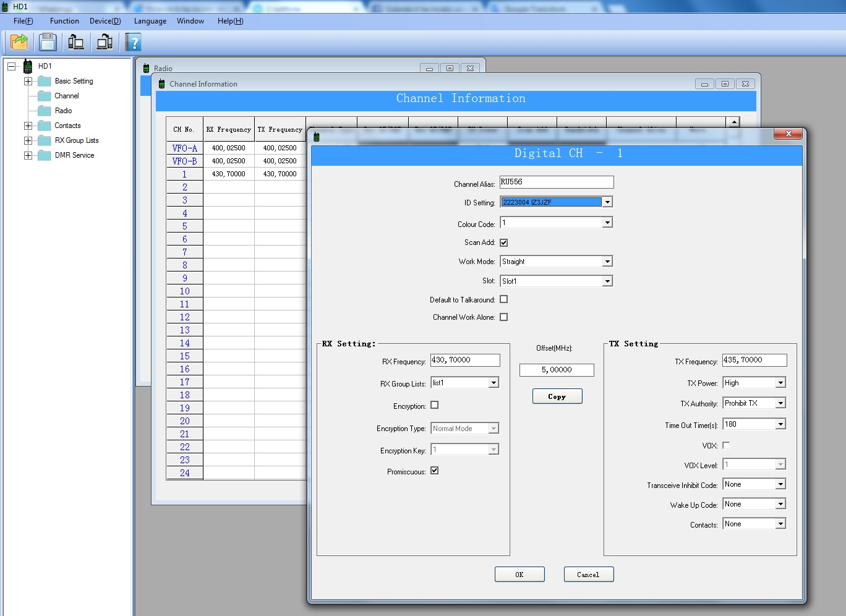Viewport: 846px width, 616px height.
Task: Open the TX Power dropdown
Action: [780, 383]
